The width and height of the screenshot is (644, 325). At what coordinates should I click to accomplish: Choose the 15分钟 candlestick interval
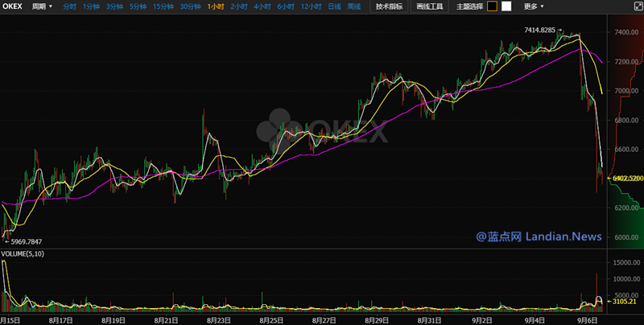click(x=163, y=6)
